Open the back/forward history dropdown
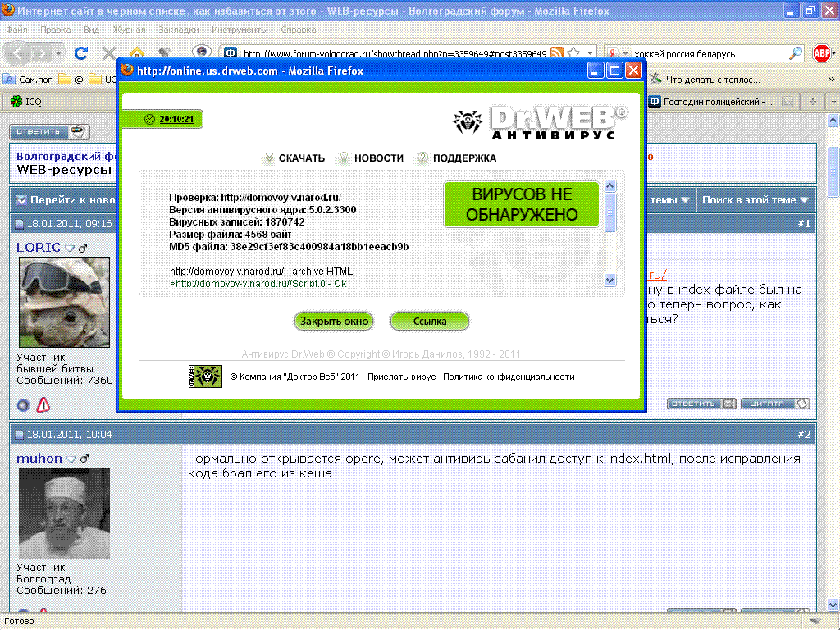The width and height of the screenshot is (840, 630). pos(58,53)
